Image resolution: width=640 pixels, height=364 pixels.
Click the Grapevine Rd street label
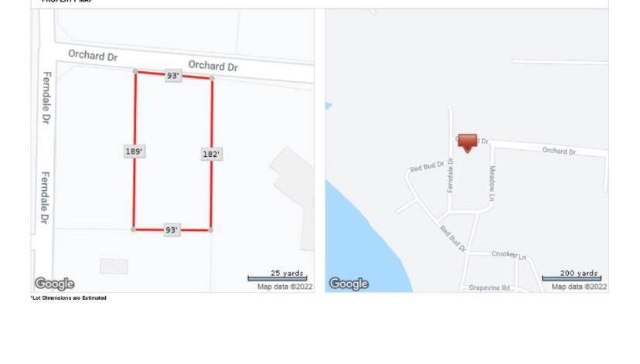pos(489,287)
